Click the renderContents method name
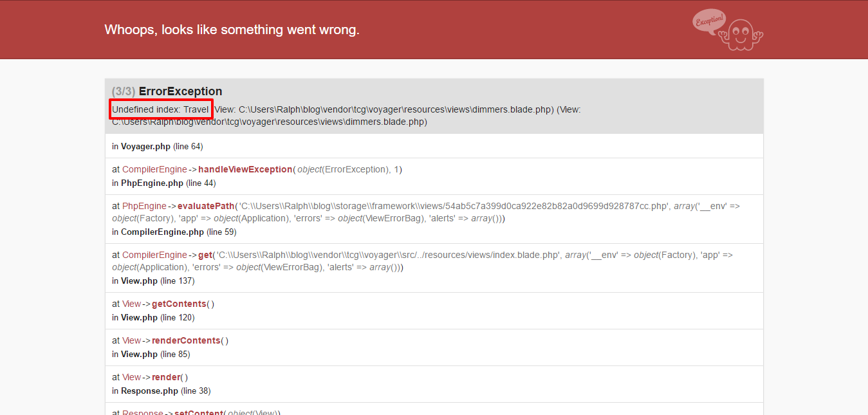 tap(186, 340)
